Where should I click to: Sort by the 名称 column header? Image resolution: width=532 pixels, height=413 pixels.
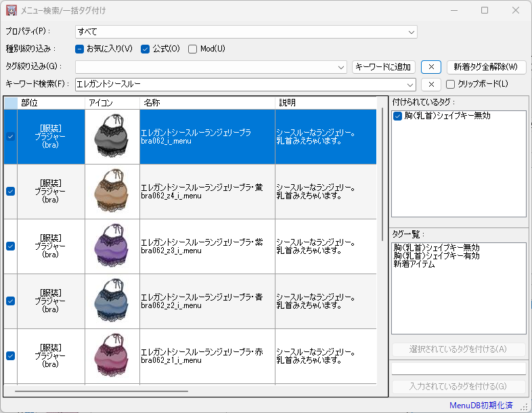pyautogui.click(x=207, y=103)
